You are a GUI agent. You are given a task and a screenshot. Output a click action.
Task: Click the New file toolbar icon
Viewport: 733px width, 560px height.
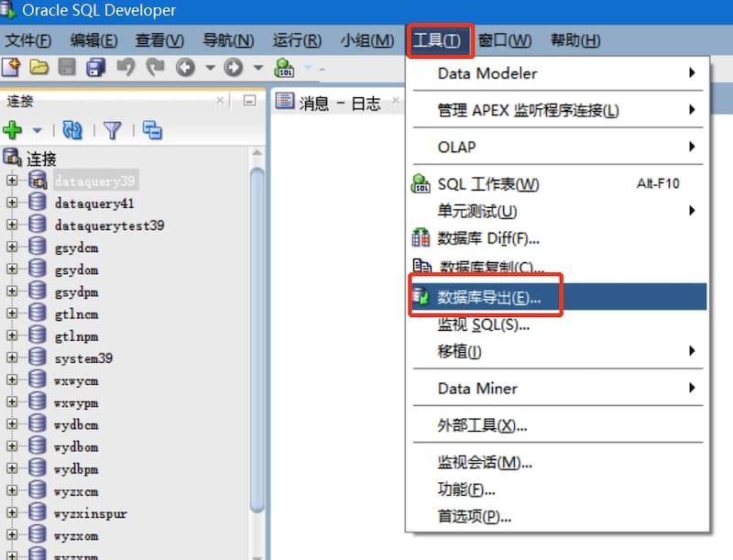click(x=11, y=67)
